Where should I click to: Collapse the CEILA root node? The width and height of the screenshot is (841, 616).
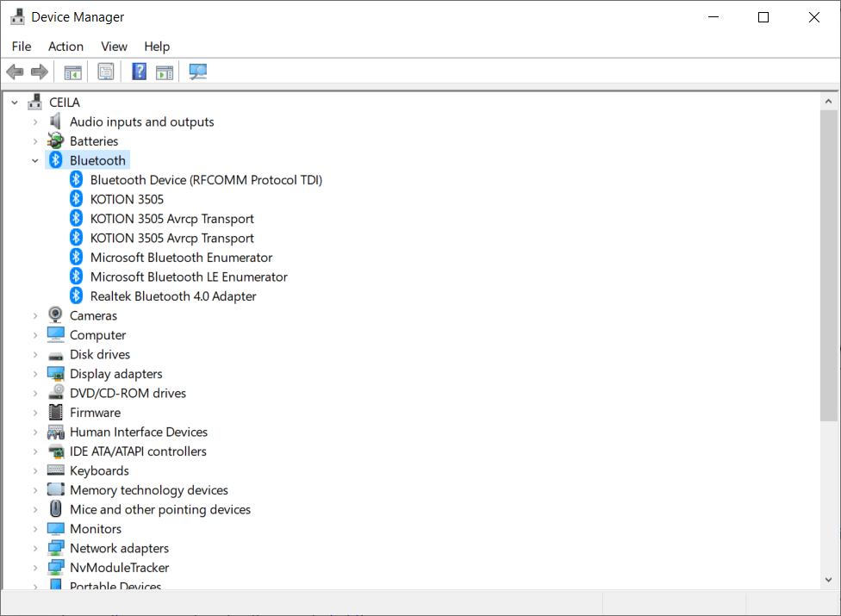[15, 103]
